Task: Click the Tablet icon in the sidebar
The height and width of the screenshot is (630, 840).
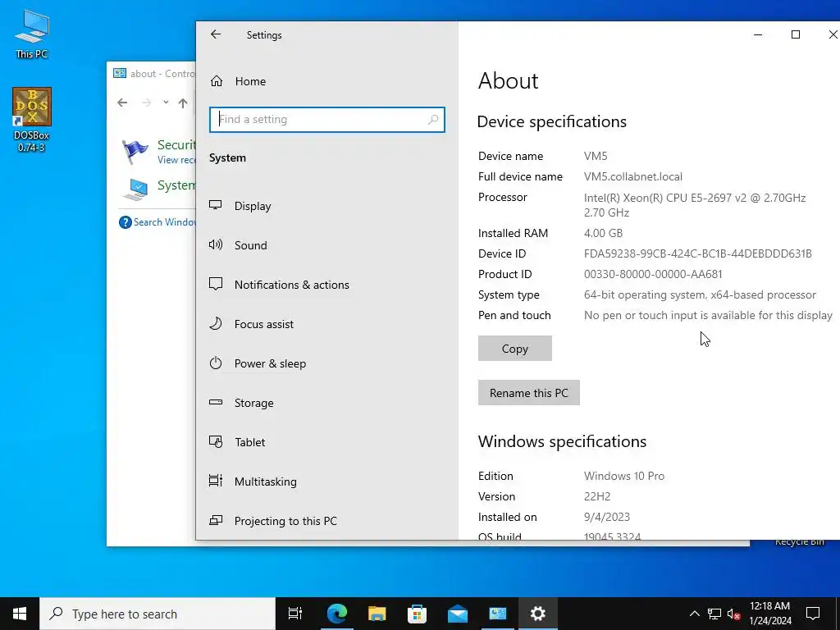Action: pyautogui.click(x=216, y=441)
